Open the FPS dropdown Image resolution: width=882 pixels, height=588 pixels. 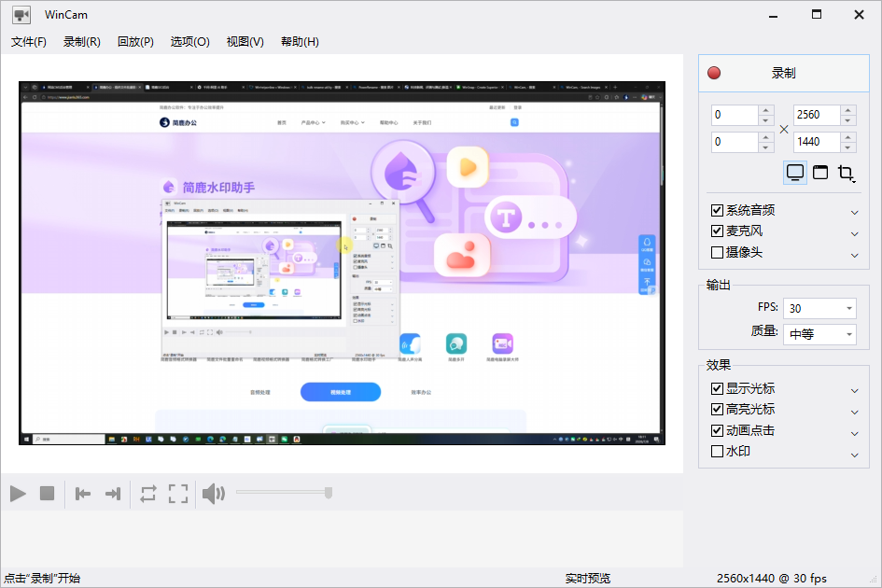click(x=819, y=308)
